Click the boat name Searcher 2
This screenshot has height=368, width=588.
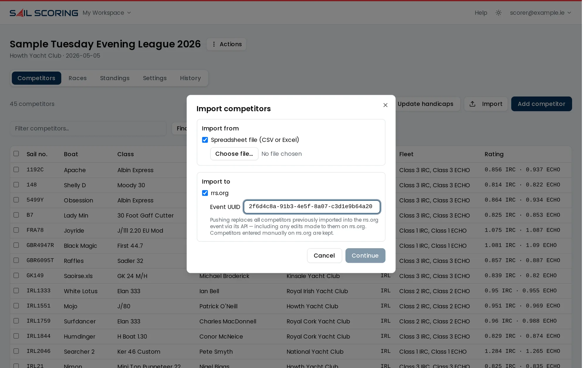[79, 352]
